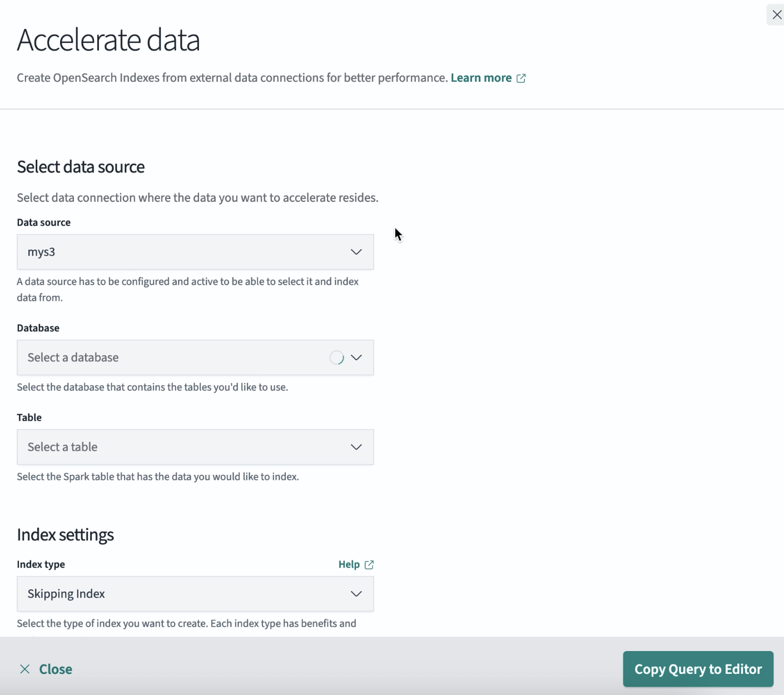Click the chevron on the Table field
The width and height of the screenshot is (784, 695).
tap(356, 446)
